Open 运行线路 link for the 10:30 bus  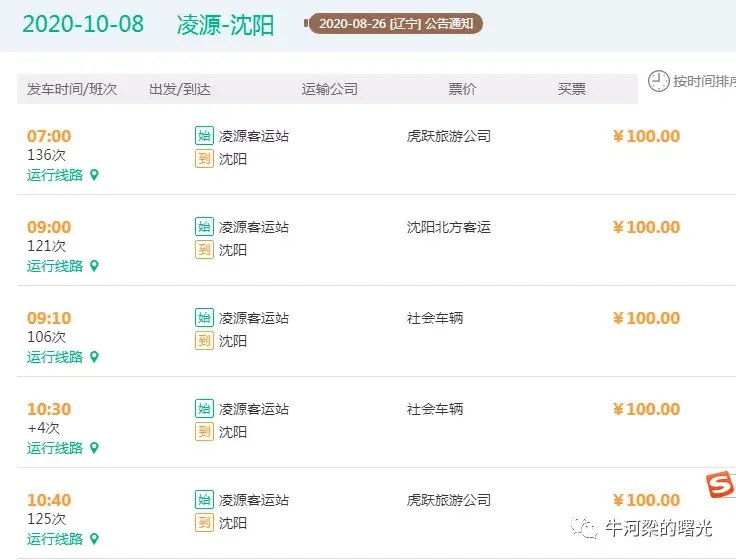(x=55, y=448)
